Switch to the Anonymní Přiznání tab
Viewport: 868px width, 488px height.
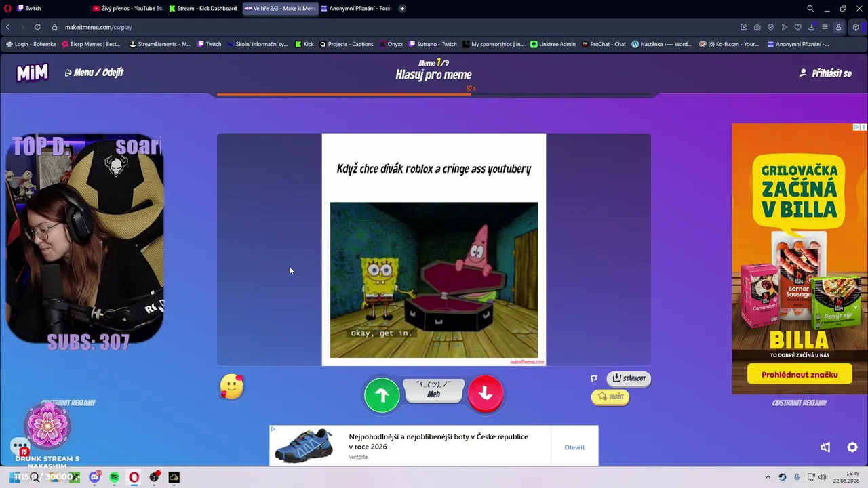point(356,9)
